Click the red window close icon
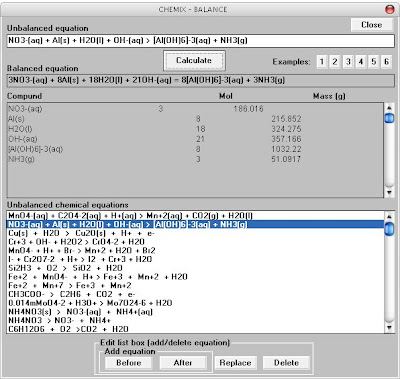The image size is (400, 379). tap(390, 9)
